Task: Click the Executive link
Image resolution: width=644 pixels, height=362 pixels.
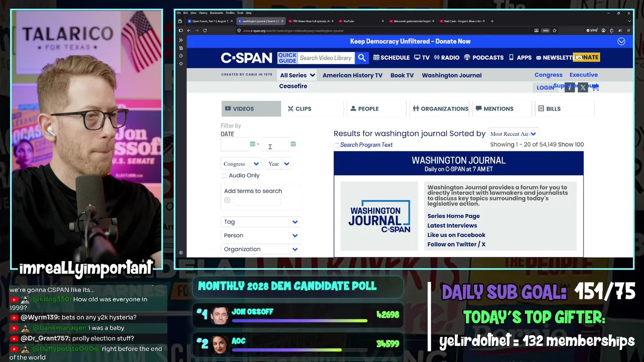Action: pyautogui.click(x=584, y=75)
